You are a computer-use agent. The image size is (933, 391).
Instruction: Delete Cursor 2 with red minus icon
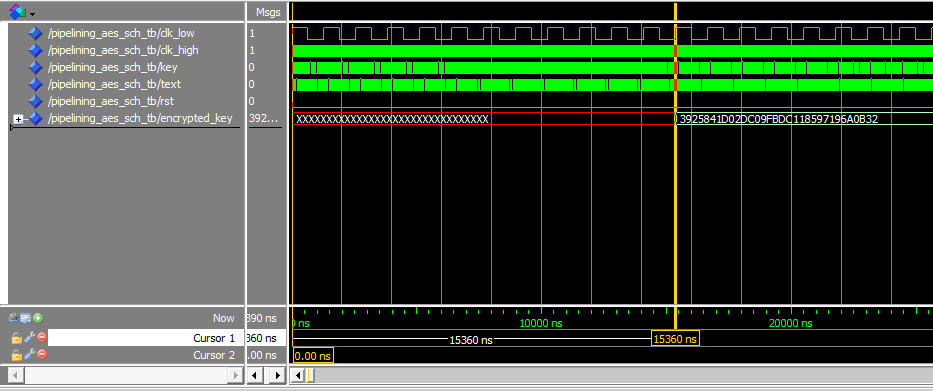(42, 355)
